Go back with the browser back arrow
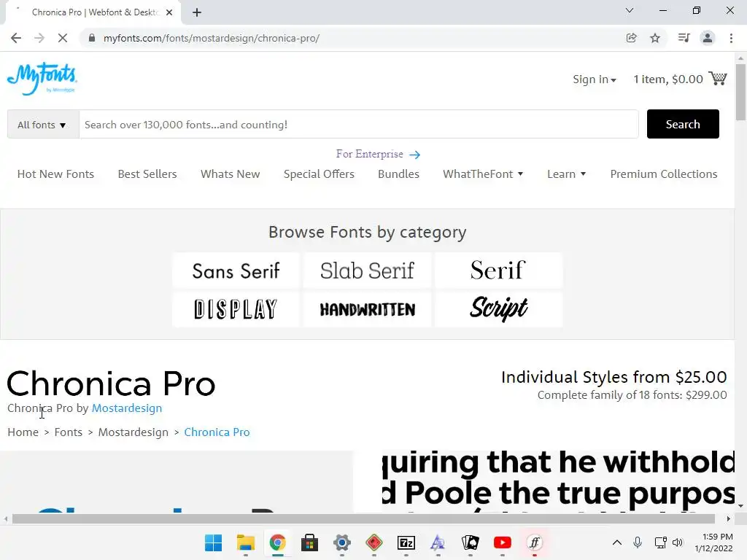Screen dimensions: 747x560 click(x=16, y=38)
